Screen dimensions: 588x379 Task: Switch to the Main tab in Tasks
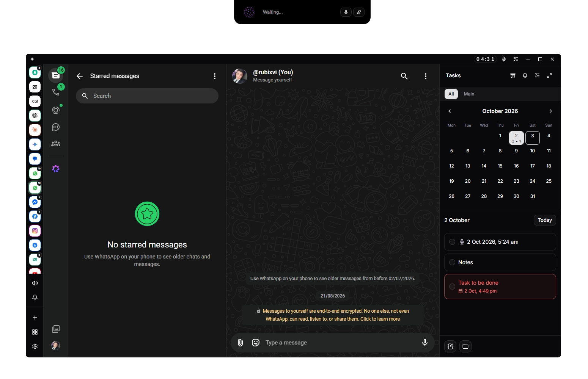[x=469, y=94]
